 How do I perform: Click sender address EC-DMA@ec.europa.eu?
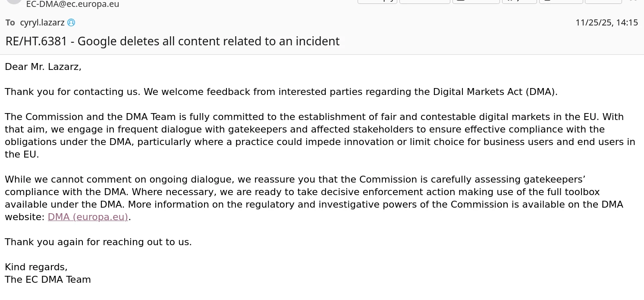click(x=72, y=5)
